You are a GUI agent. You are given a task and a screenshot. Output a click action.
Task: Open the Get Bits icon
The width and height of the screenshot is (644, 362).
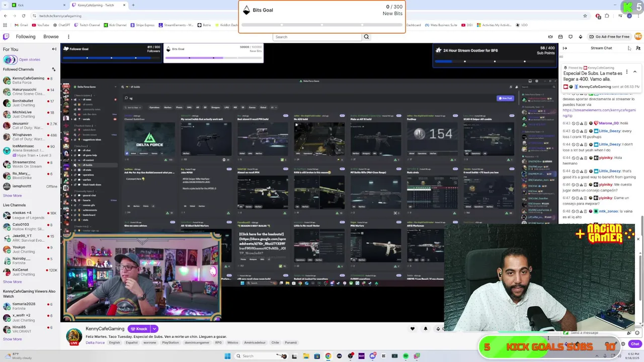coord(580,37)
